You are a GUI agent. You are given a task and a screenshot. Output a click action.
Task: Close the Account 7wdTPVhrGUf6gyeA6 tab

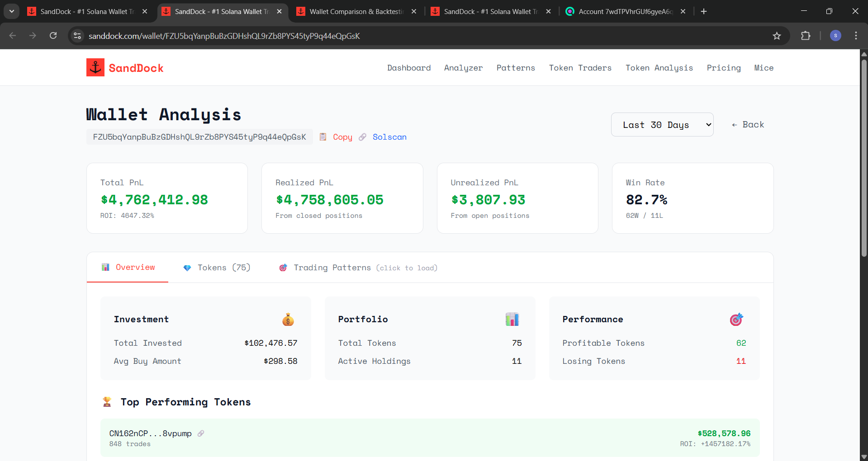(x=683, y=11)
